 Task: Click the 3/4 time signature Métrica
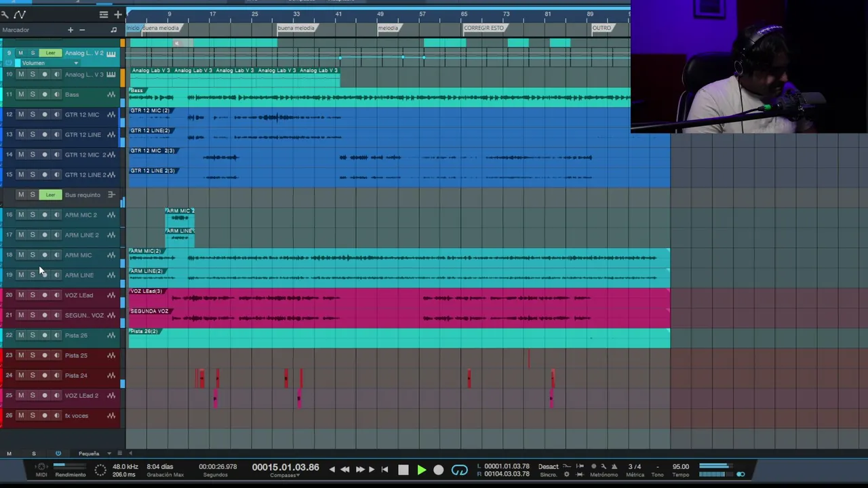pyautogui.click(x=635, y=467)
